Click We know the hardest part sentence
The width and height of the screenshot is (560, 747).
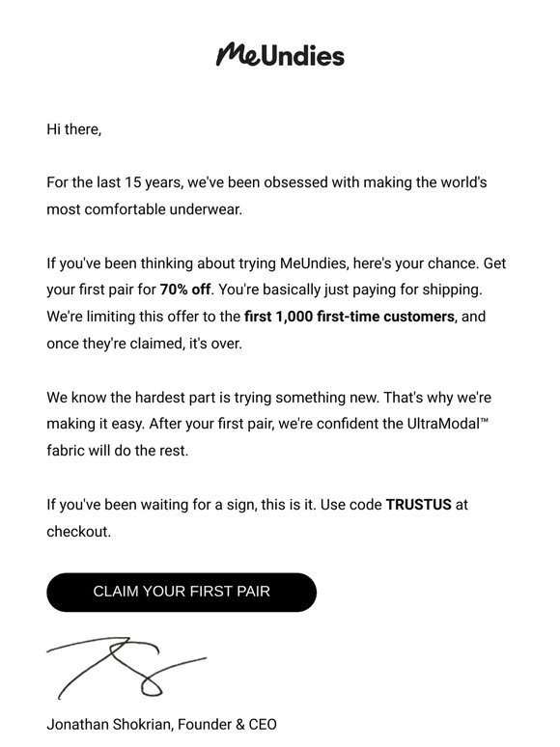point(212,398)
